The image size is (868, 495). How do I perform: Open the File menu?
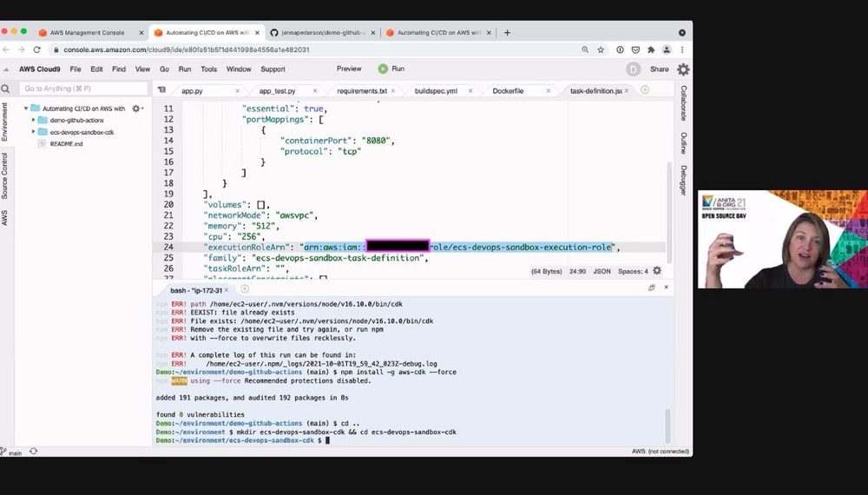click(x=76, y=69)
